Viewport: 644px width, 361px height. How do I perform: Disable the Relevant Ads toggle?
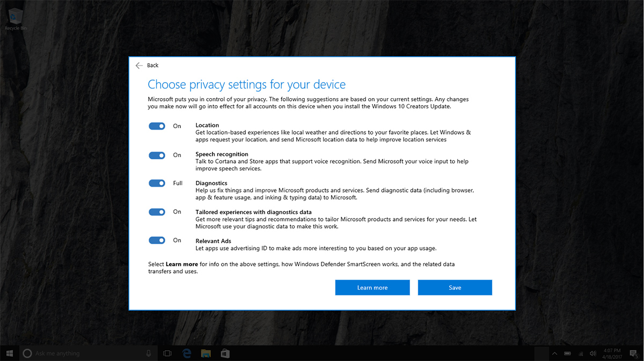coord(157,240)
